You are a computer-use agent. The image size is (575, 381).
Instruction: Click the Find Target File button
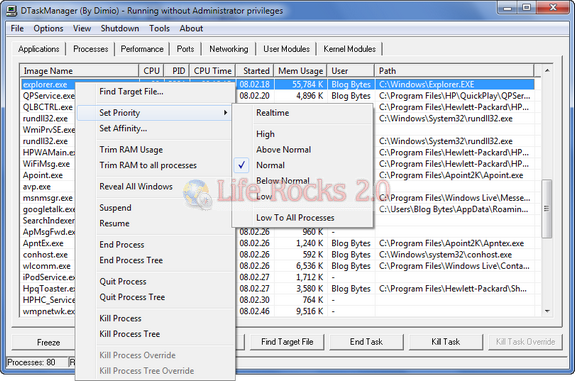pos(287,342)
